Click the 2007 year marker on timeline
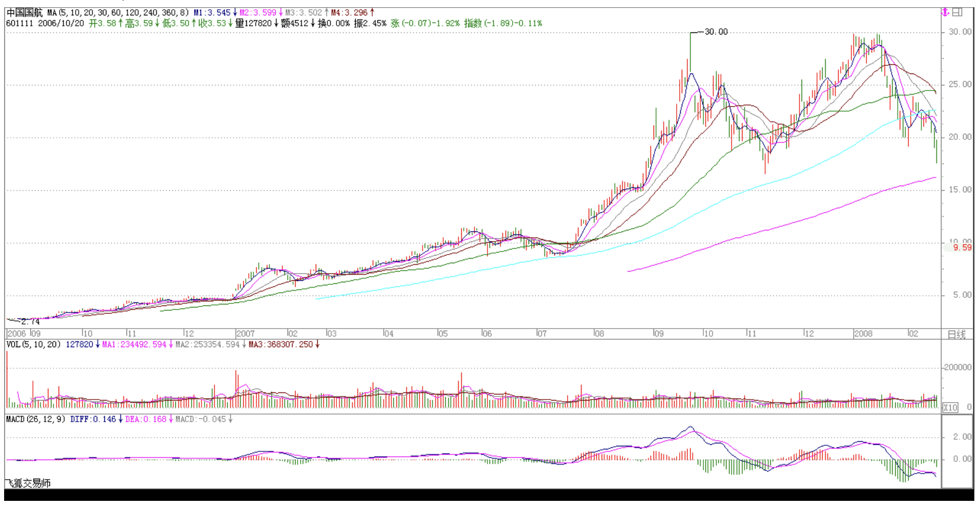The width and height of the screenshot is (980, 506). click(x=245, y=334)
